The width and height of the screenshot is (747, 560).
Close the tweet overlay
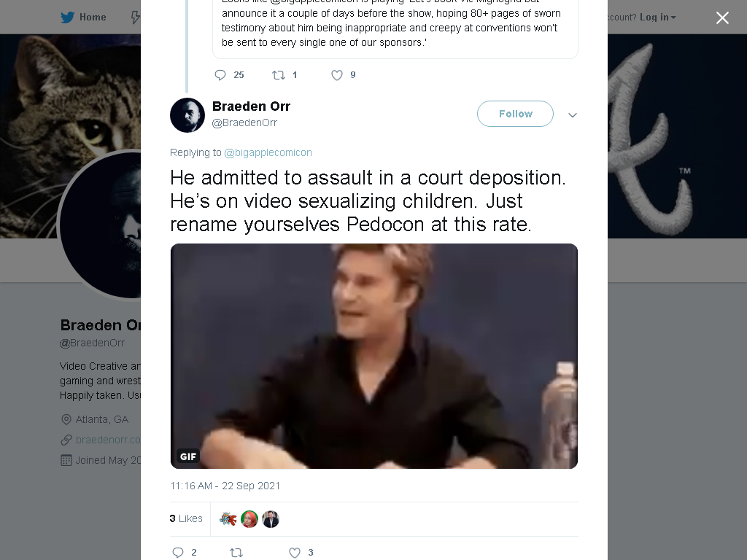pyautogui.click(x=722, y=17)
